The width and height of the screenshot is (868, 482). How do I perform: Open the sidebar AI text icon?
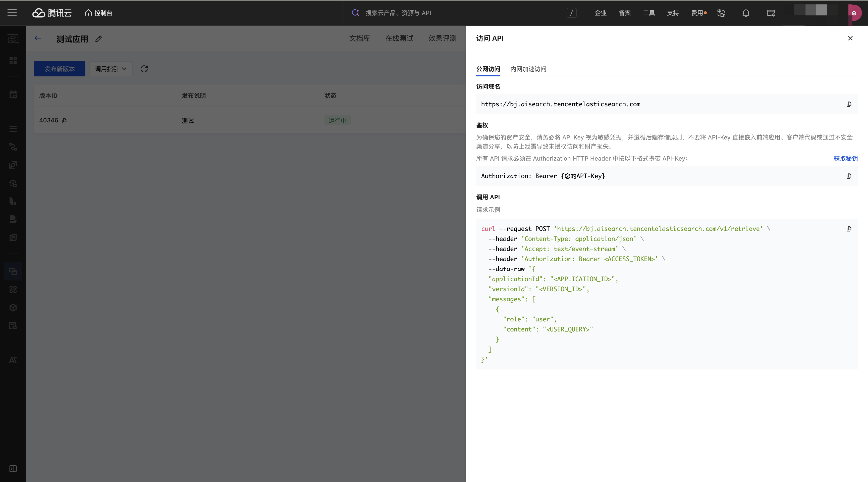[13, 360]
